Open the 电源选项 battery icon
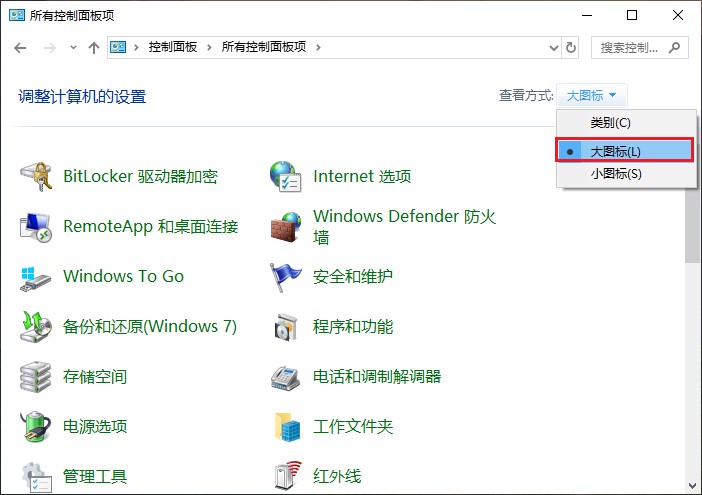The width and height of the screenshot is (702, 495). pos(35,427)
